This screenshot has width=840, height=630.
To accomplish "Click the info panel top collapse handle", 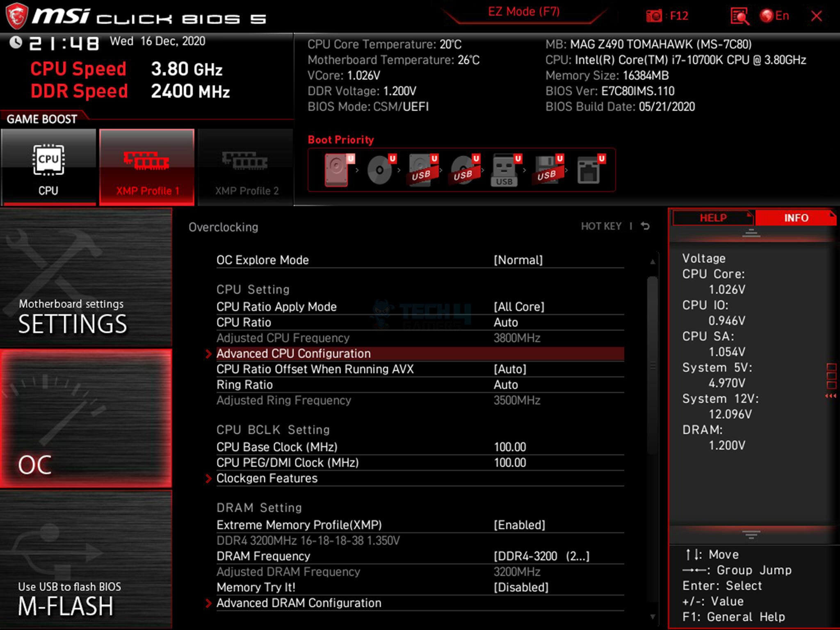I will [x=751, y=233].
